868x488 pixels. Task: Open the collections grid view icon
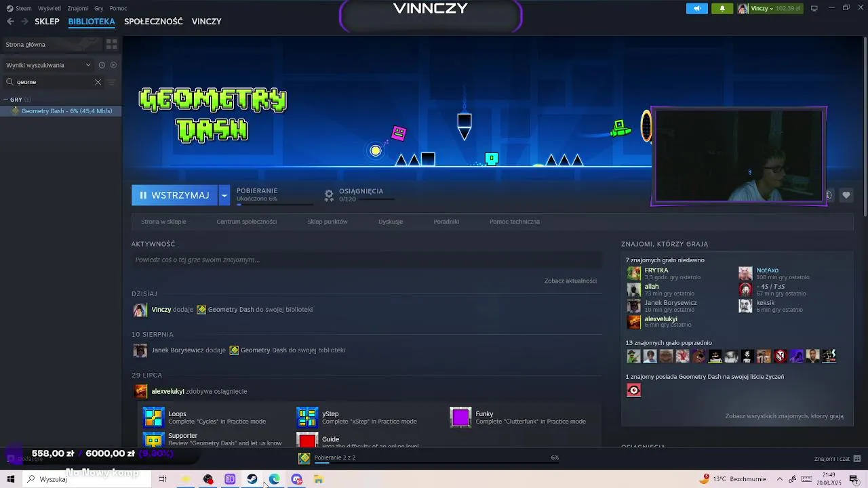pos(112,44)
